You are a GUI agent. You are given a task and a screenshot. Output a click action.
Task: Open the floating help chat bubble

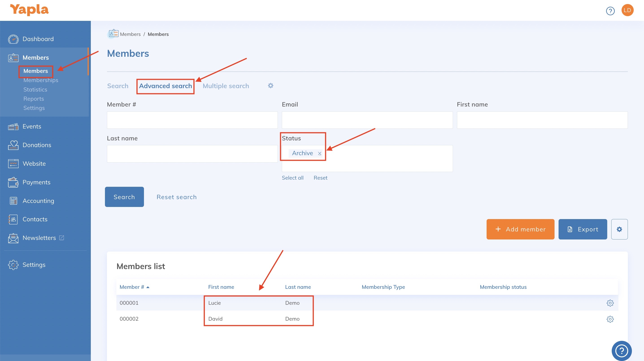622,350
